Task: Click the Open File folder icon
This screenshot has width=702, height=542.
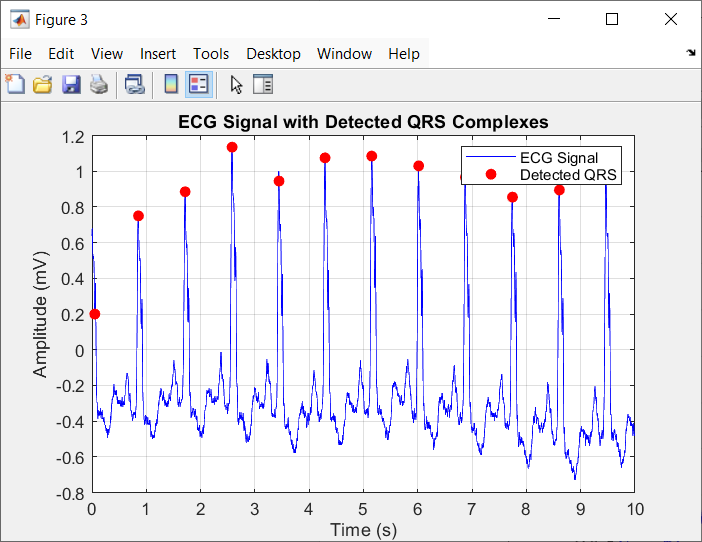Action: click(x=43, y=84)
